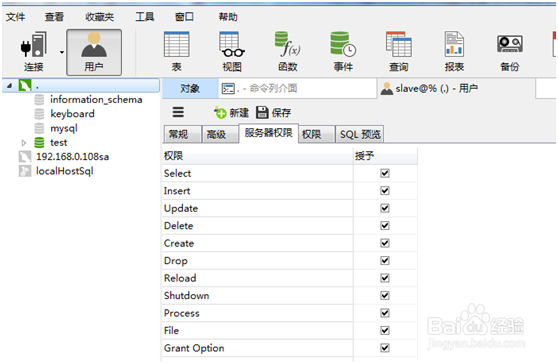Select the 192.168.0.108sa connection

click(x=73, y=157)
